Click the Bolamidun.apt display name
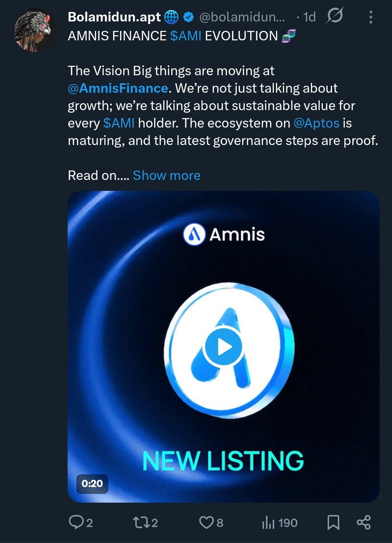 114,17
